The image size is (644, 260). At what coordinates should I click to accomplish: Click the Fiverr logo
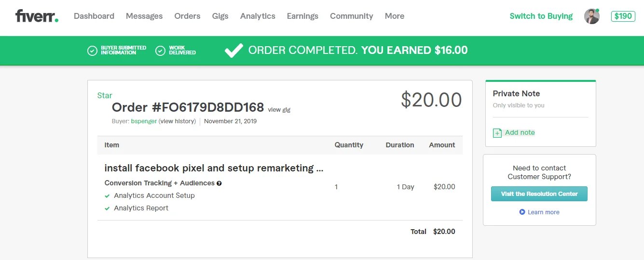tap(37, 16)
